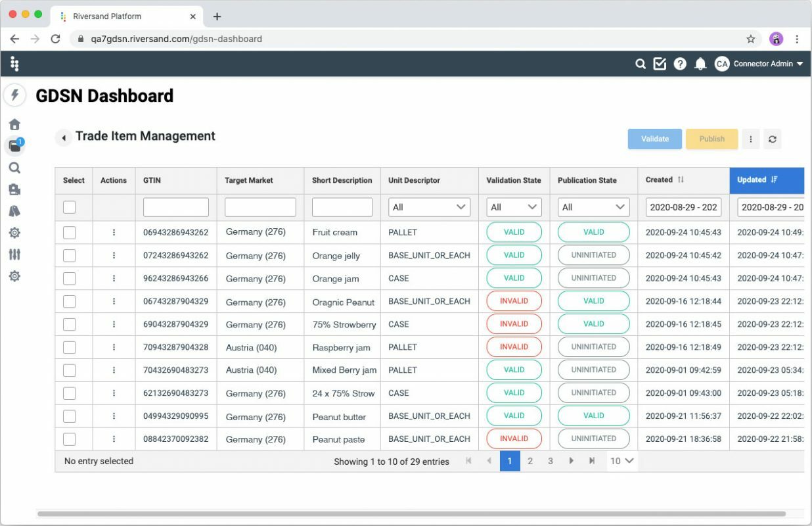Select the checkbox for the Orange jelly row
This screenshot has width=812, height=526.
(x=70, y=255)
